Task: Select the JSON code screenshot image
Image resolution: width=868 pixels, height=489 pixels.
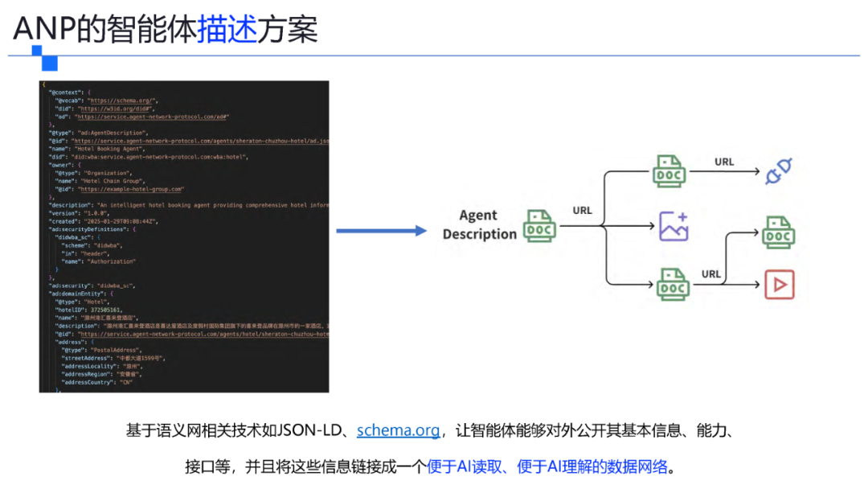Action: coord(184,236)
